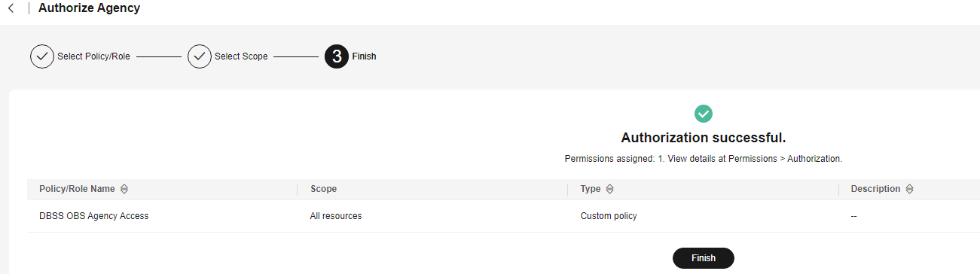980x274 pixels.
Task: Click the Authorization successful heading
Action: [x=704, y=138]
